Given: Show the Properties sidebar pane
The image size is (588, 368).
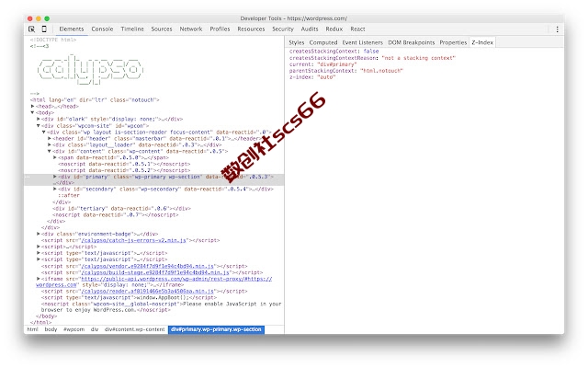Looking at the screenshot, I should [x=453, y=42].
